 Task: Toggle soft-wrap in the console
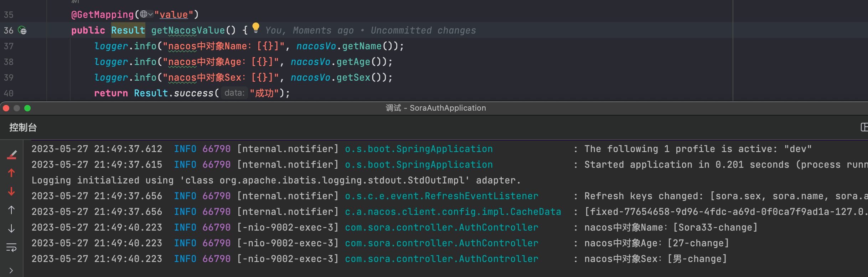[11, 247]
